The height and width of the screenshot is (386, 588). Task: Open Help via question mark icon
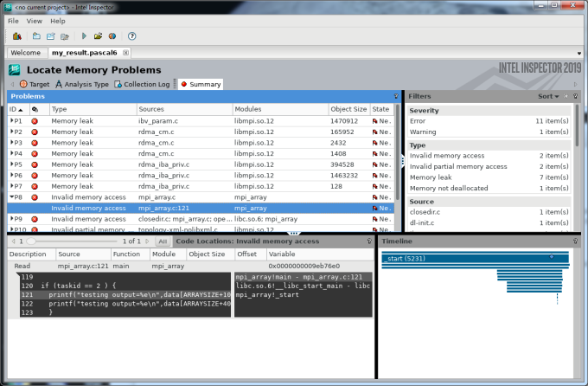[x=131, y=36]
